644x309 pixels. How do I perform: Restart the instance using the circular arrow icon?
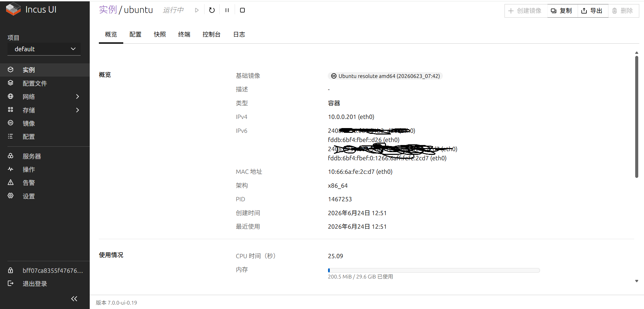[x=212, y=10]
